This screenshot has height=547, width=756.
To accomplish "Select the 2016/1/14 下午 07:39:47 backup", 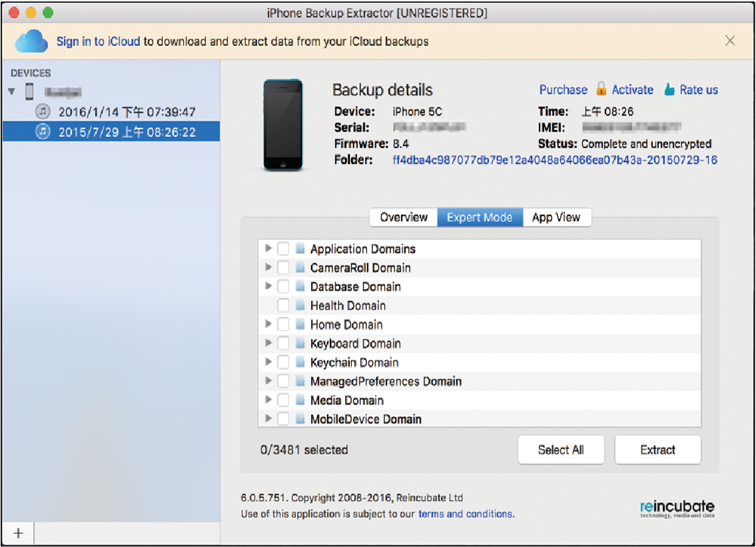I will [111, 112].
